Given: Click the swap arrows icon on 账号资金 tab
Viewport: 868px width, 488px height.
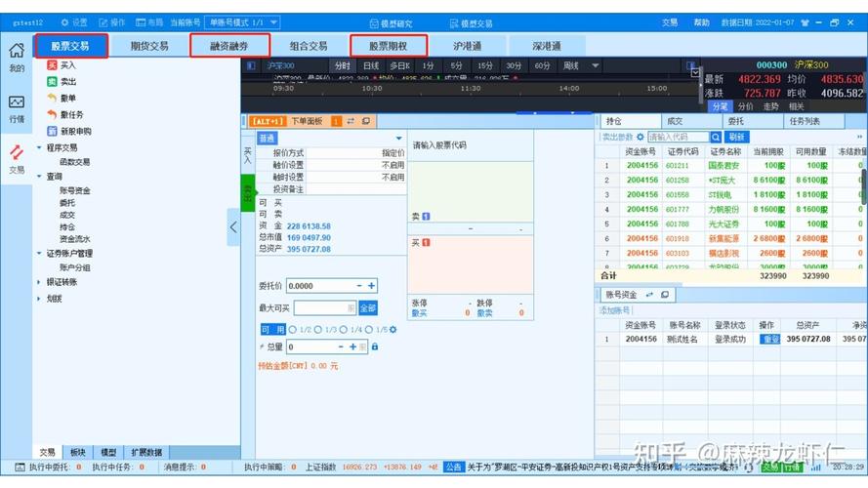Looking at the screenshot, I should (649, 295).
